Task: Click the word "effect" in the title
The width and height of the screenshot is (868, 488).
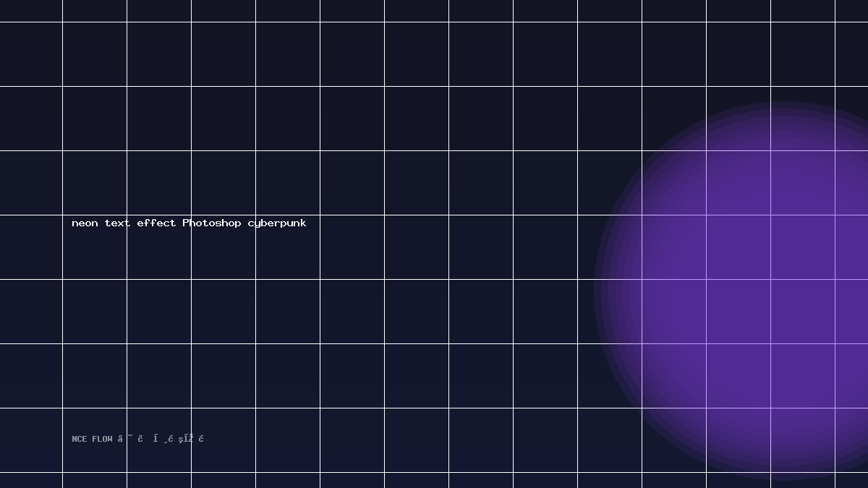Action: [156, 223]
